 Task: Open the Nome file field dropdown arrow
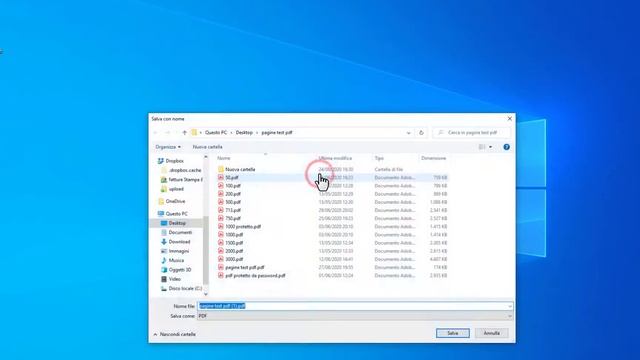[510, 306]
